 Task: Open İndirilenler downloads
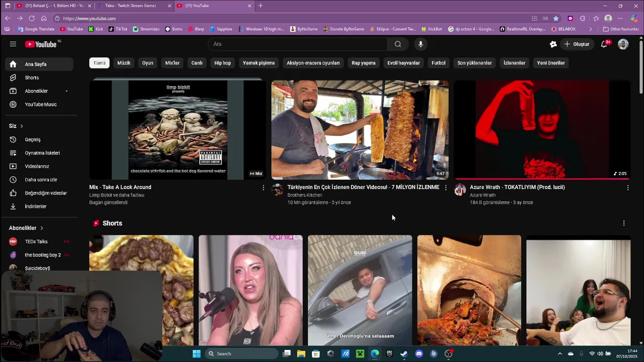coord(39,206)
